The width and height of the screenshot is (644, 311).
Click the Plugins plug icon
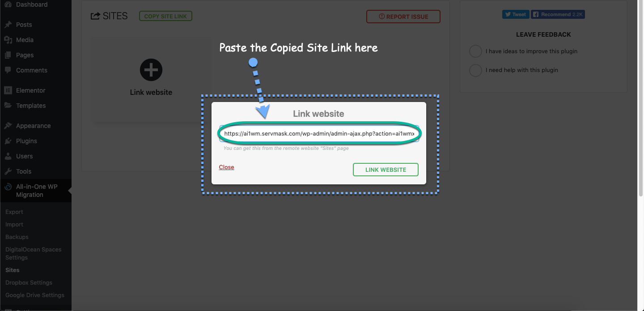click(8, 141)
